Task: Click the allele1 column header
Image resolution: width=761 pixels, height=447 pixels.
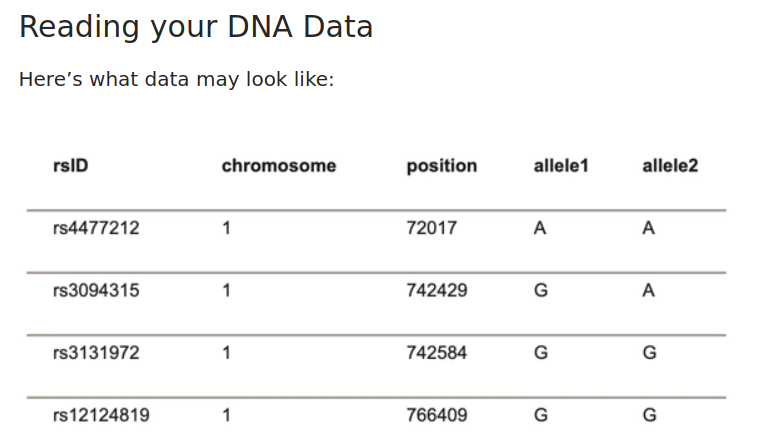Action: coord(561,166)
